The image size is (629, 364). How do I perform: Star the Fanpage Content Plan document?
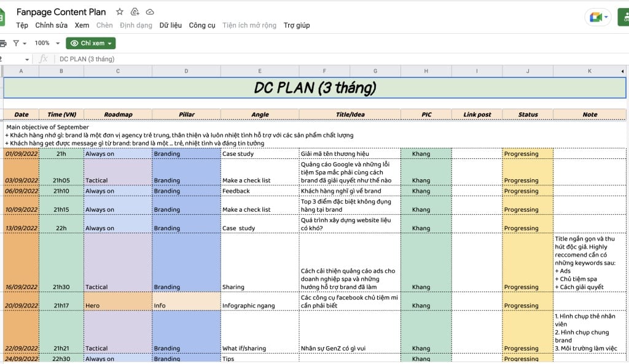point(120,12)
